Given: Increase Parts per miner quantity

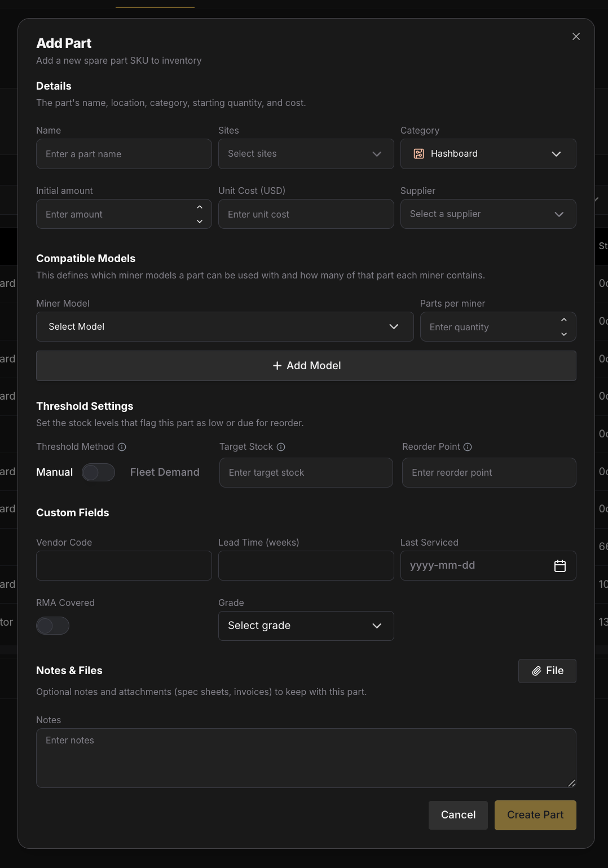Looking at the screenshot, I should coord(564,320).
